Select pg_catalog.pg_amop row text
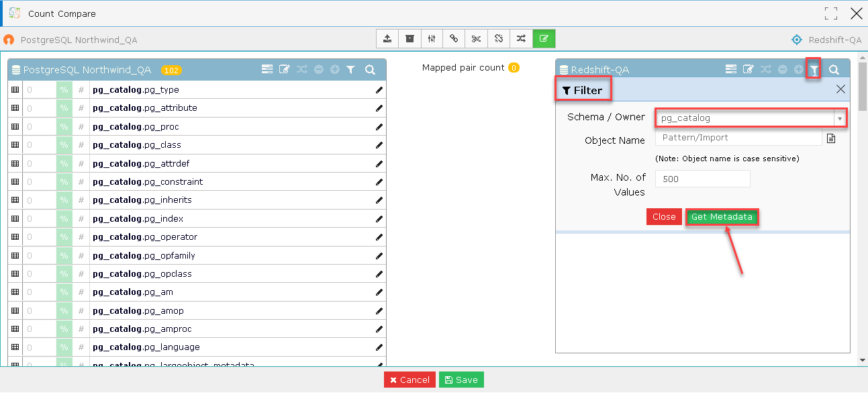Screen dimensions: 868x393 tap(138, 310)
